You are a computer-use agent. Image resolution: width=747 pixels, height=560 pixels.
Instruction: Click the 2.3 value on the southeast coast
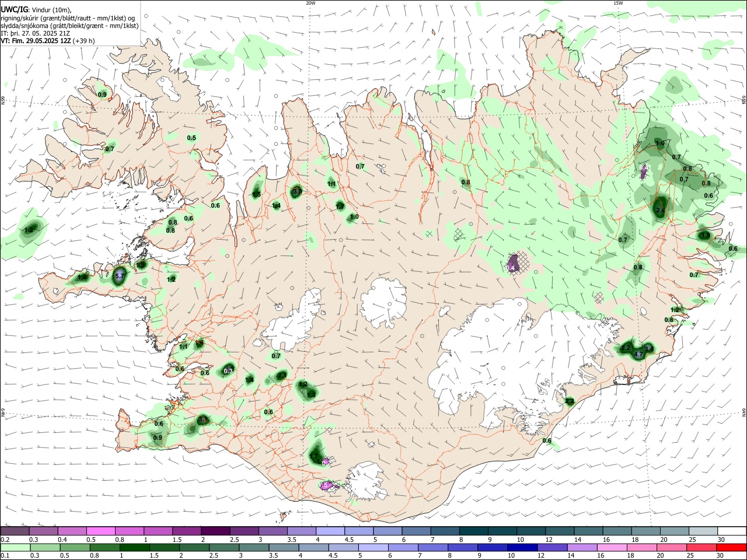point(570,401)
